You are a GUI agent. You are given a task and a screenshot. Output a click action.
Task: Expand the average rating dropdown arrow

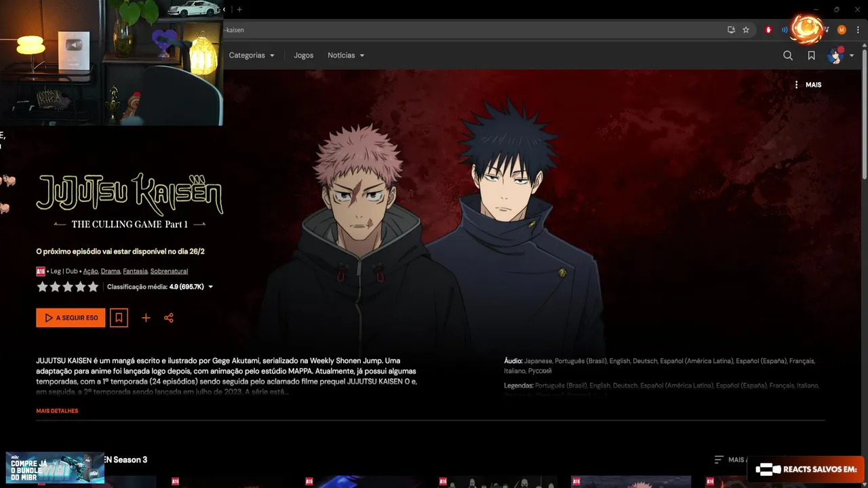[211, 287]
